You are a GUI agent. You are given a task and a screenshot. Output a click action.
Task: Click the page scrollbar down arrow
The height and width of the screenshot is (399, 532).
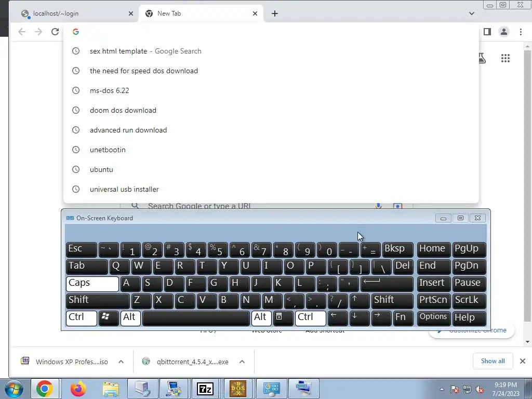click(527, 342)
